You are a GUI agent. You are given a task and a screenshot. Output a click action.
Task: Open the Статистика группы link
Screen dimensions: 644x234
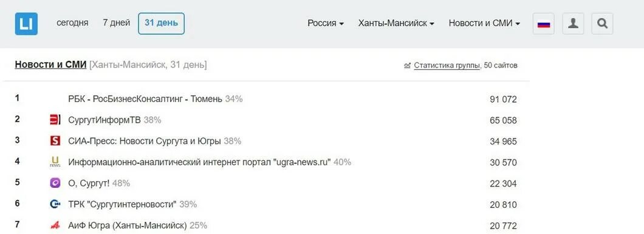tap(447, 65)
